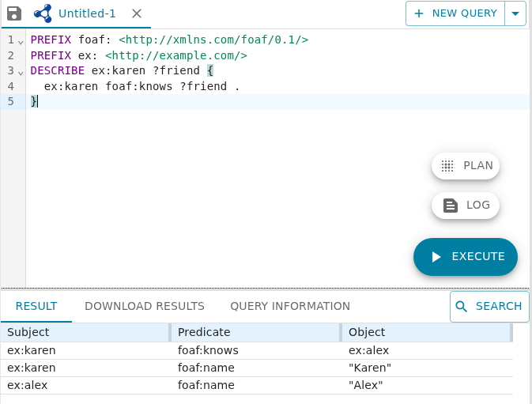Open the QUERY INFORMATION tab
Screen dimensions: 532x404
[290, 306]
